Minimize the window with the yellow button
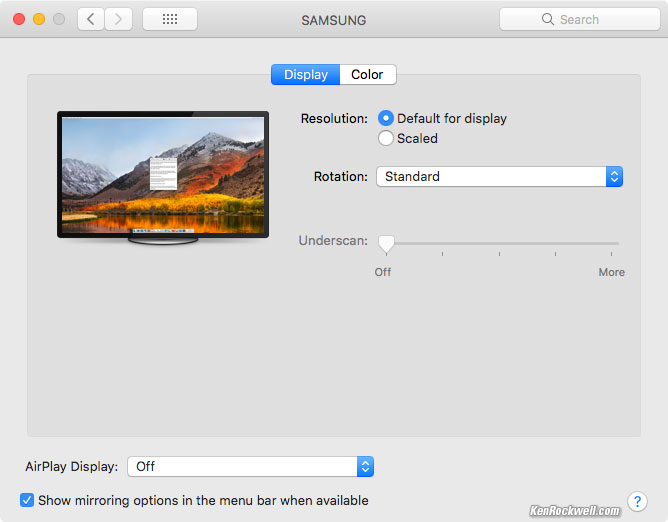 pos(39,19)
